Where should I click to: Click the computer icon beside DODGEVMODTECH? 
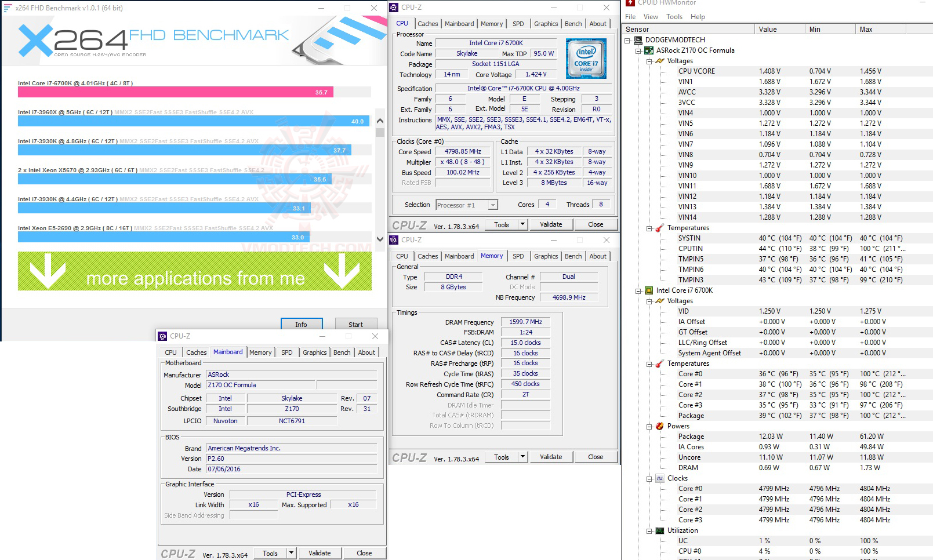click(x=638, y=40)
